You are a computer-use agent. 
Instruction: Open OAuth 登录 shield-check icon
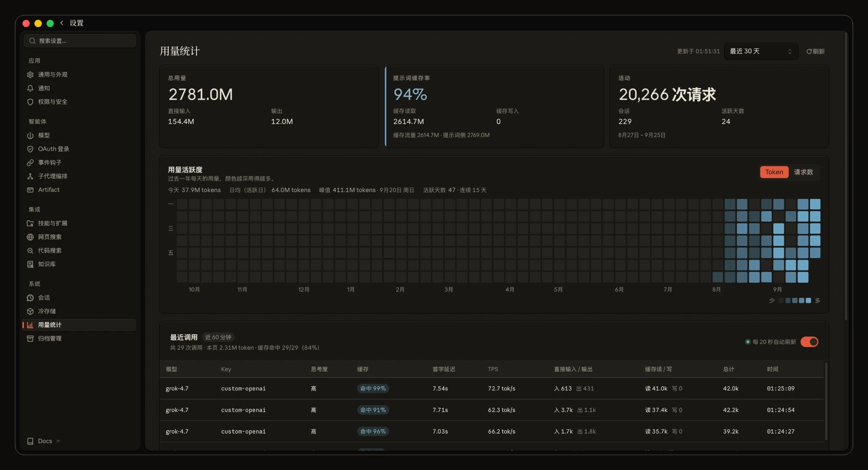[x=30, y=149]
